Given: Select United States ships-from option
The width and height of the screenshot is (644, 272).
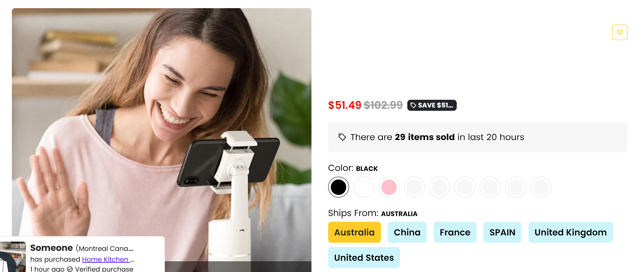Looking at the screenshot, I should pos(364,257).
